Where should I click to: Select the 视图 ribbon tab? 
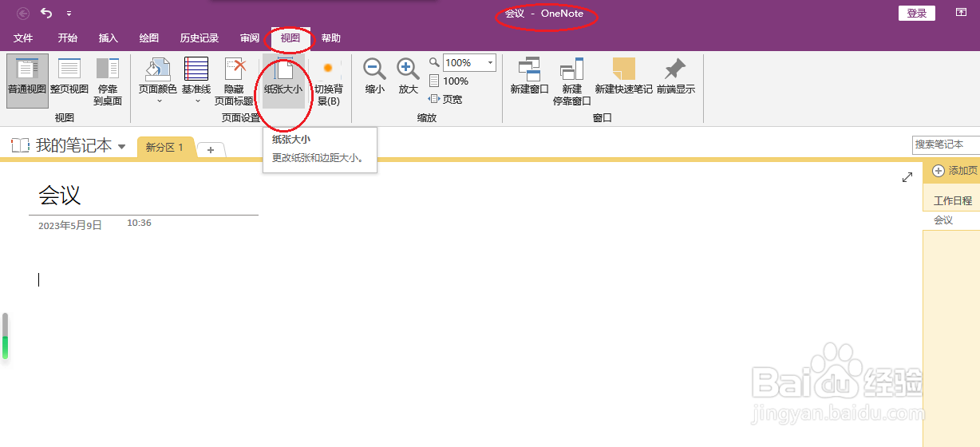(x=290, y=38)
